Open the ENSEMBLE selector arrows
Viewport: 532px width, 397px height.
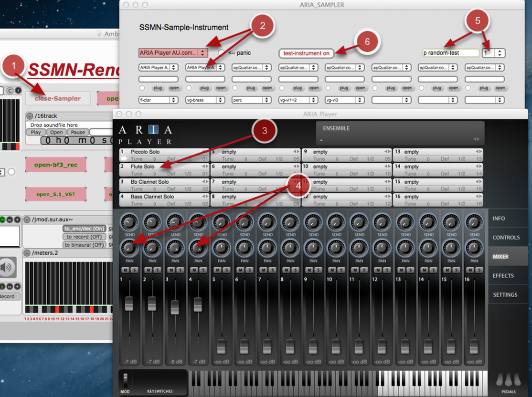pyautogui.click(x=476, y=139)
